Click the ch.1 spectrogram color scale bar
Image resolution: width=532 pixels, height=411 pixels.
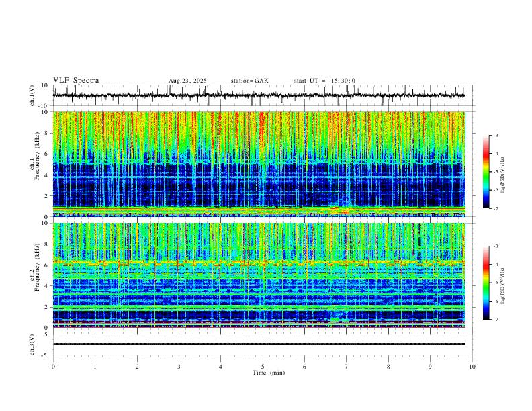pos(486,172)
